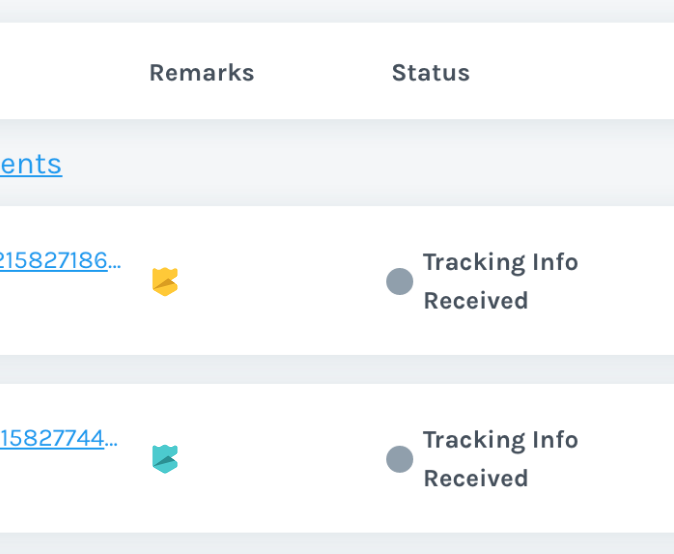Image resolution: width=674 pixels, height=554 pixels.
Task: Click the teal remark tag icon
Action: (x=165, y=459)
